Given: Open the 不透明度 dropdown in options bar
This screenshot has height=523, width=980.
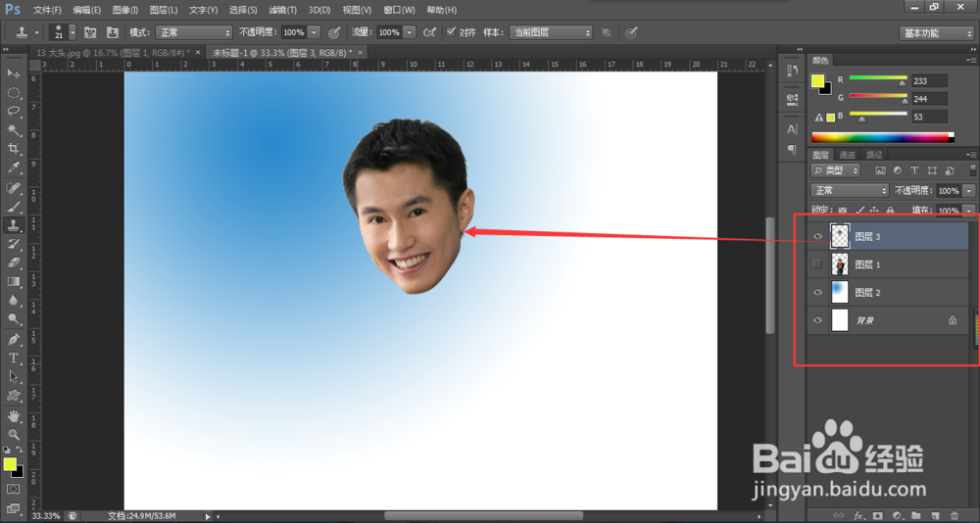Looking at the screenshot, I should [x=315, y=32].
